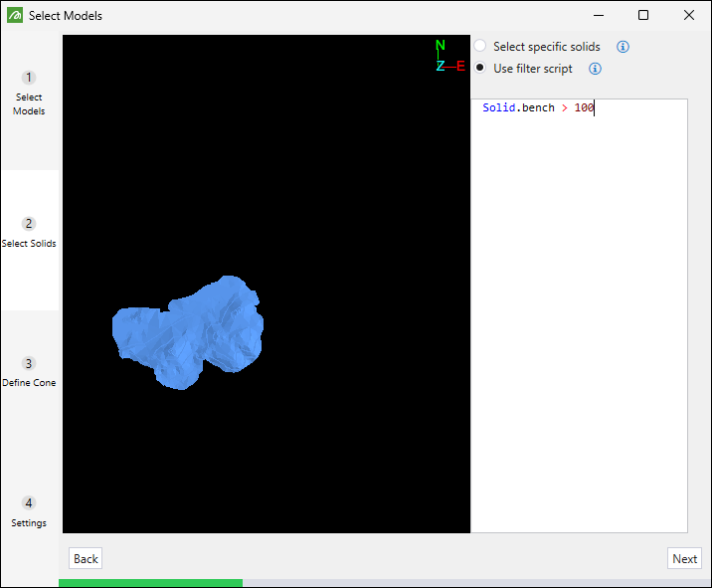Go to step 1 Select Models

29,94
